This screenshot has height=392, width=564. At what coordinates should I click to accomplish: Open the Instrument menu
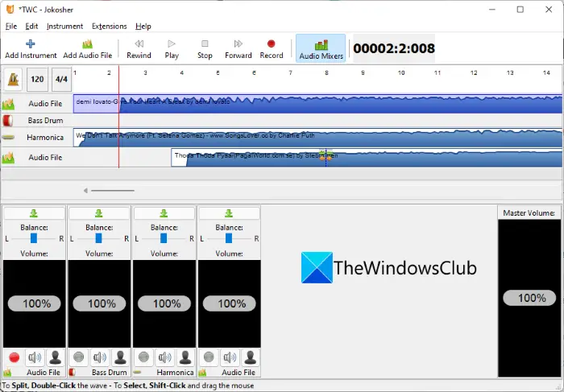point(64,27)
